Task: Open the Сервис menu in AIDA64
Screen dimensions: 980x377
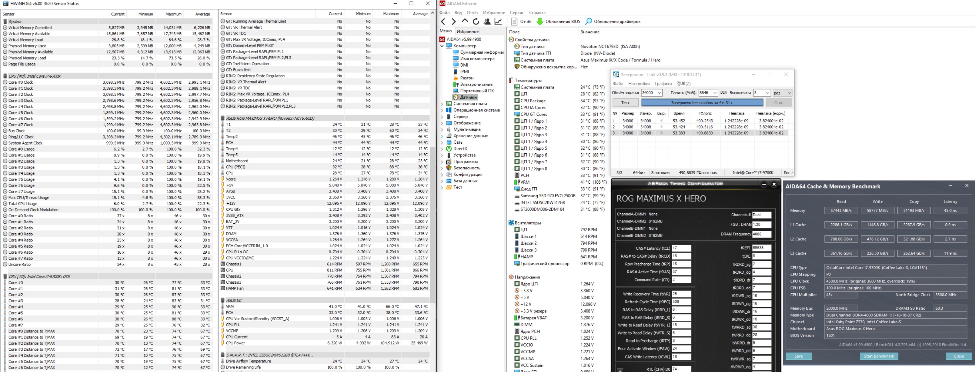Action: [517, 13]
